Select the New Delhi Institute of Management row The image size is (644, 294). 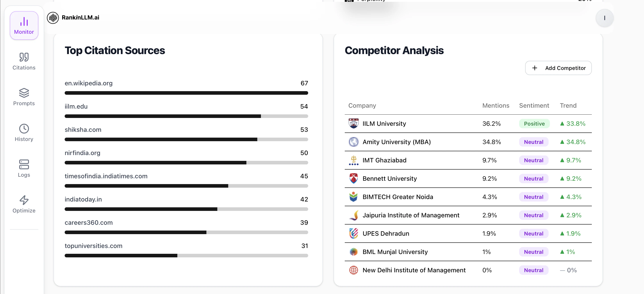point(414,270)
